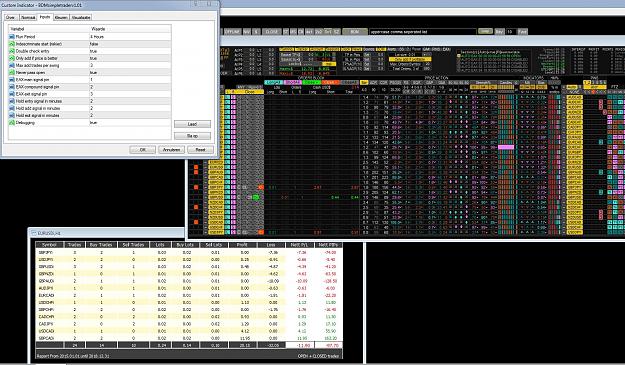Screen dimensions: 625x365
Task: Open the Over tab in the indicator dialog
Action: click(10, 18)
